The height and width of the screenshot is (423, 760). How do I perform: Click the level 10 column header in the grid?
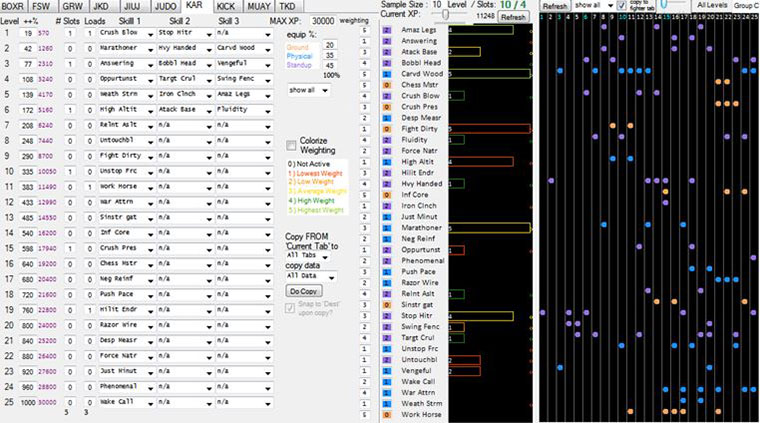pos(622,17)
